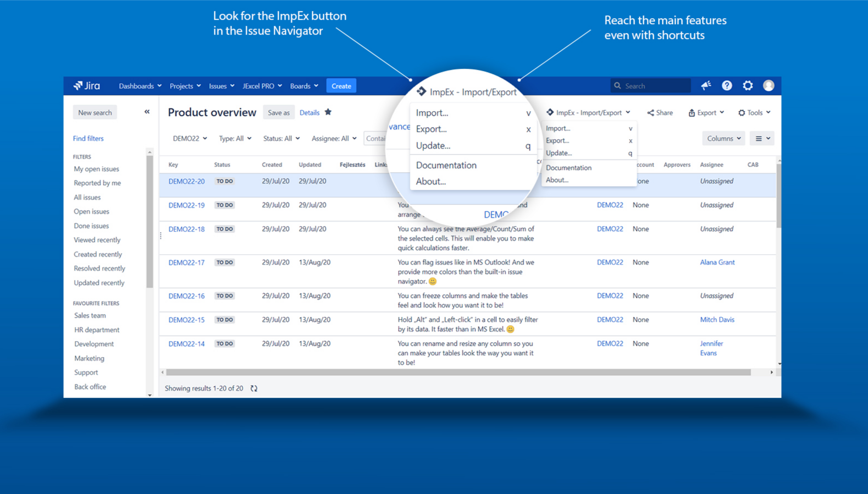Expand the DEMO22 project filter dropdown
The image size is (868, 494).
pyautogui.click(x=190, y=139)
